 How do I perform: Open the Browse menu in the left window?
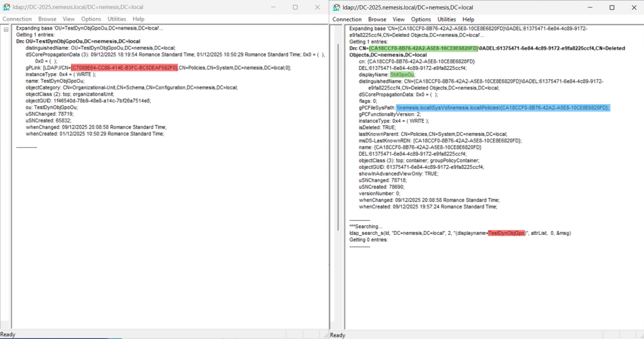tap(47, 19)
